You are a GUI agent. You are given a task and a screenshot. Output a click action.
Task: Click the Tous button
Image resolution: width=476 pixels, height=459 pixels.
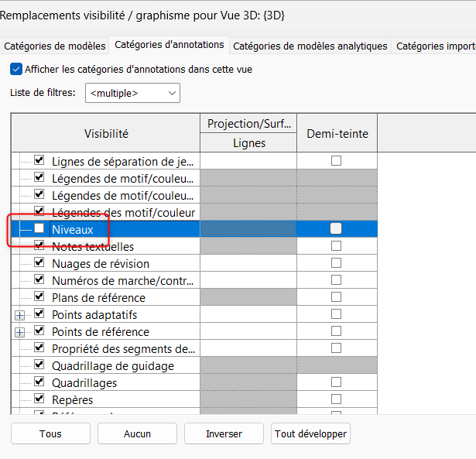pos(50,433)
